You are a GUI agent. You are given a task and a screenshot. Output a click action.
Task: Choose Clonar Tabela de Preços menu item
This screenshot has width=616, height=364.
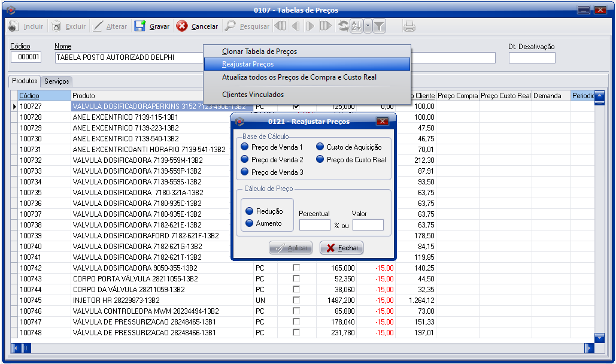tap(259, 51)
